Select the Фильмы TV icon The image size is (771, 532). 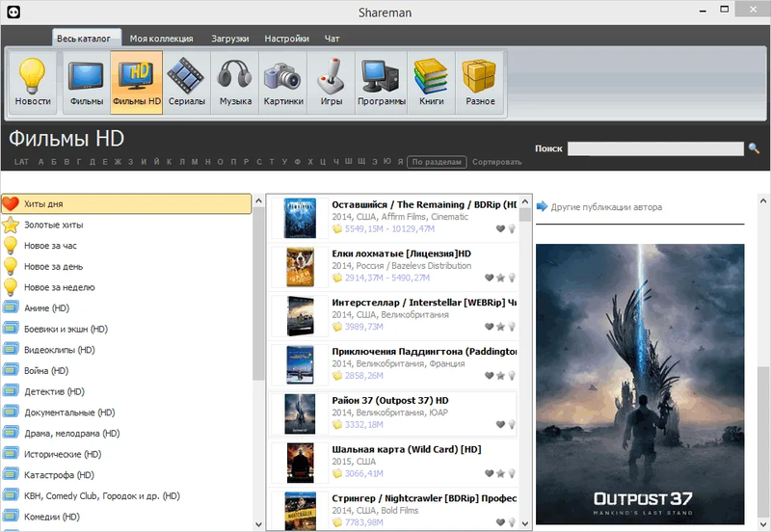tap(86, 82)
